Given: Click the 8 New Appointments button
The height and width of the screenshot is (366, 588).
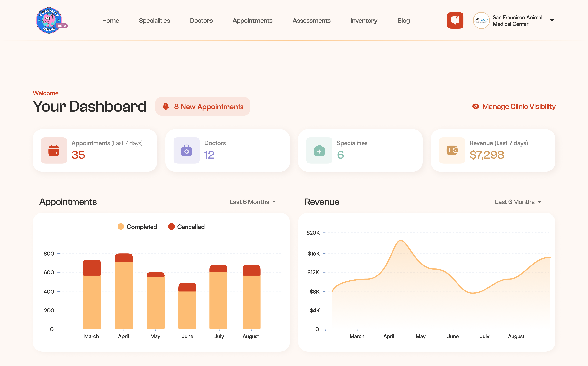Looking at the screenshot, I should pos(203,106).
